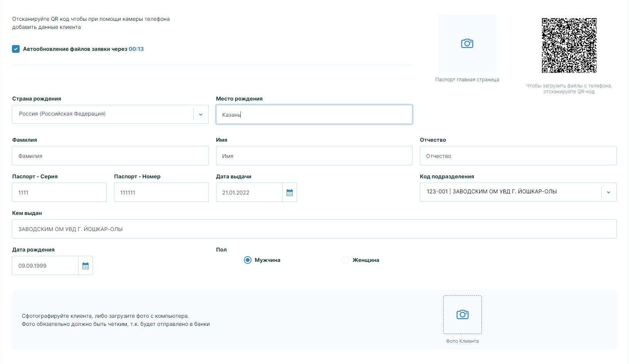Click the QR code image
629x364 pixels.
[569, 45]
